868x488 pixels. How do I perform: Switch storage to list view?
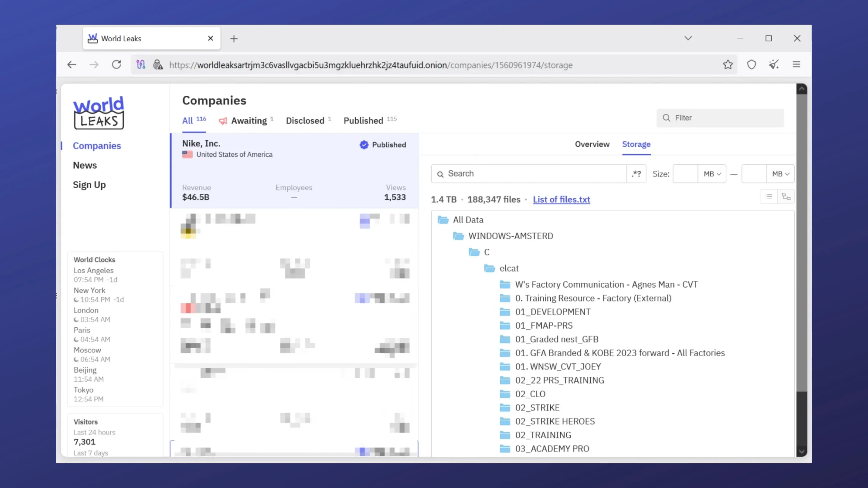[769, 197]
